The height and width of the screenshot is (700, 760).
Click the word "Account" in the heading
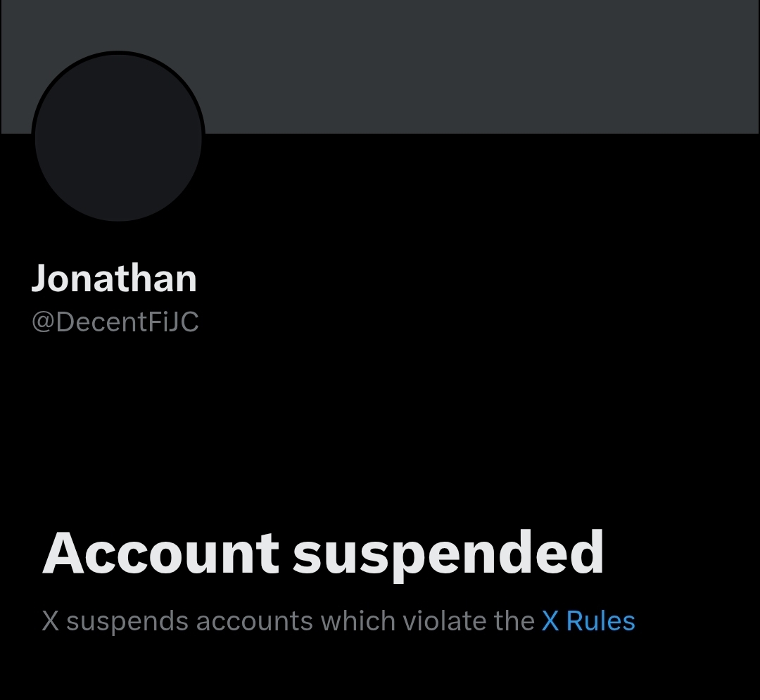click(x=160, y=554)
